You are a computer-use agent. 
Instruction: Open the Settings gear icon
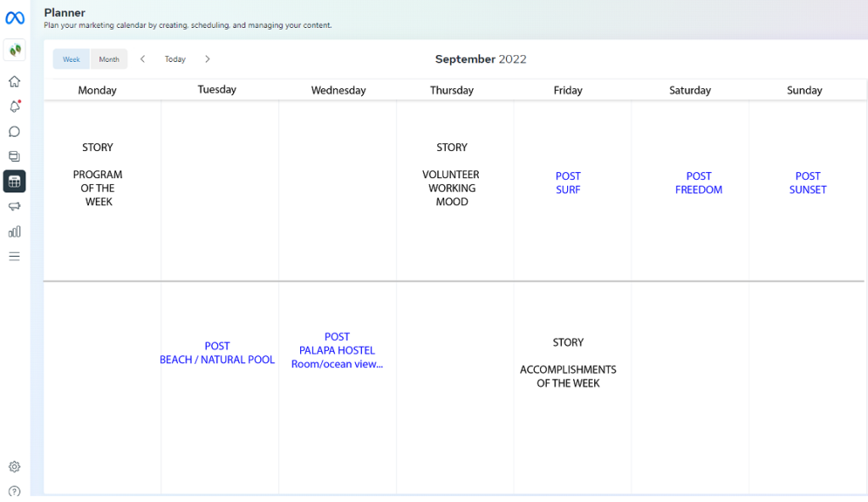(14, 466)
